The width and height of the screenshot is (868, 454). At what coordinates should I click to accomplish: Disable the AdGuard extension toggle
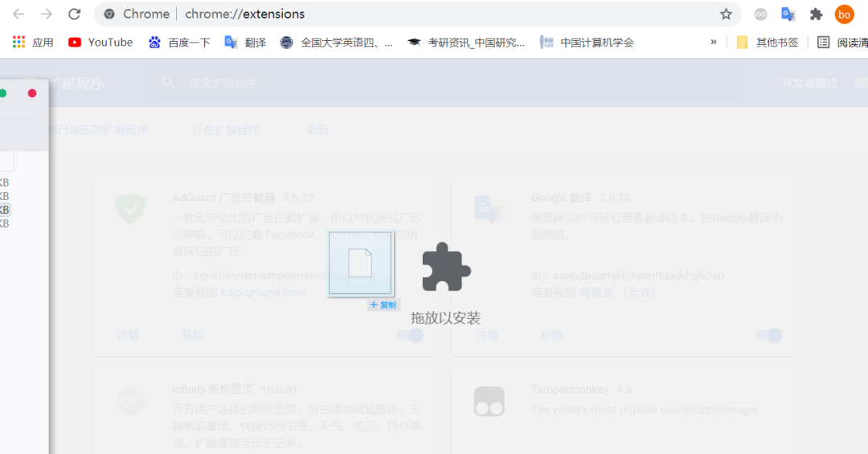click(410, 335)
